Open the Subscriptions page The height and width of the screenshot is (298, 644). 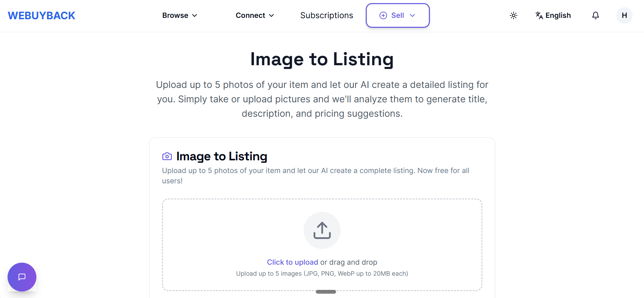pyautogui.click(x=326, y=15)
